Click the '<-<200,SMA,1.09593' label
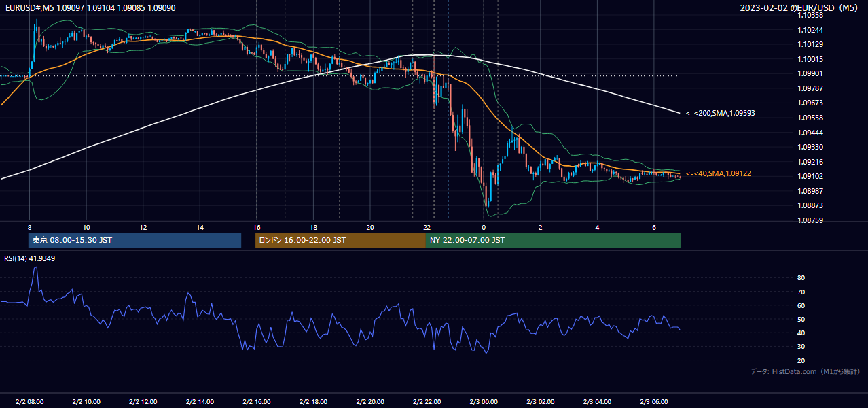 [721, 113]
